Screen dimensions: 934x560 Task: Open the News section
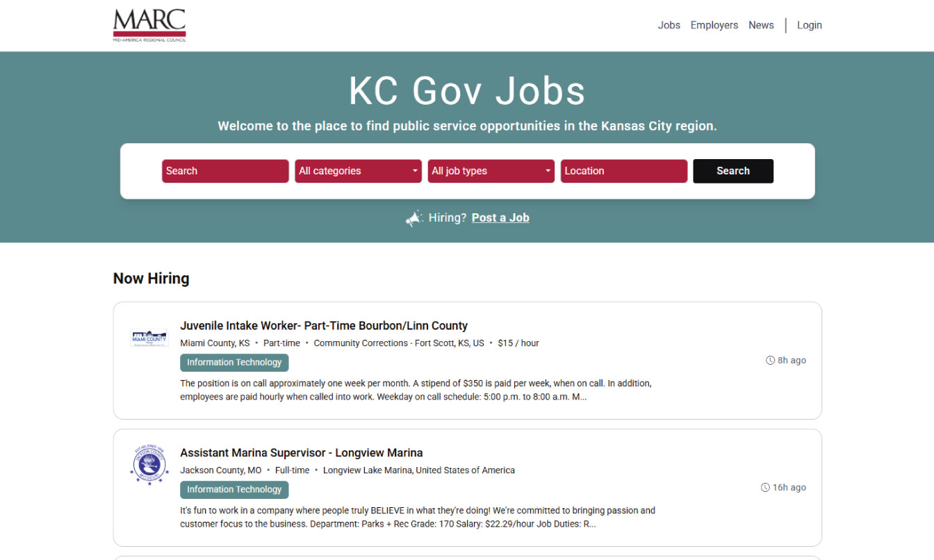tap(761, 25)
